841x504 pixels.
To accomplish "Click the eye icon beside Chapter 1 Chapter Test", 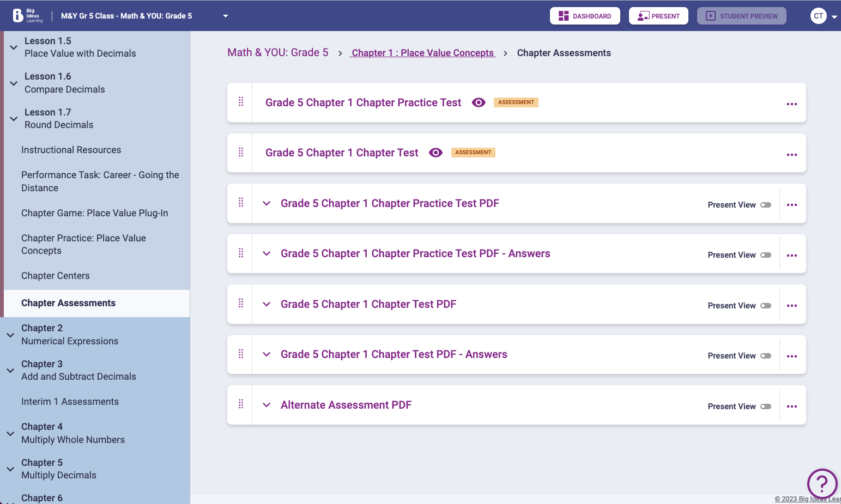I will (x=435, y=153).
